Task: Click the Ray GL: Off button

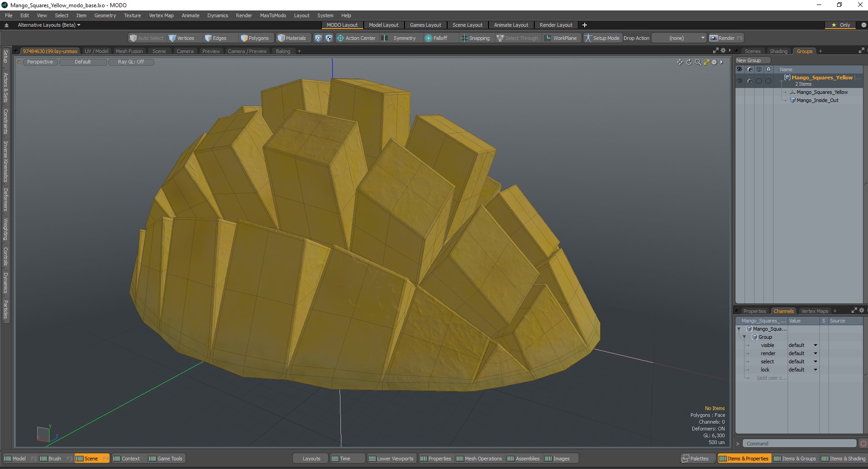Action: (131, 62)
